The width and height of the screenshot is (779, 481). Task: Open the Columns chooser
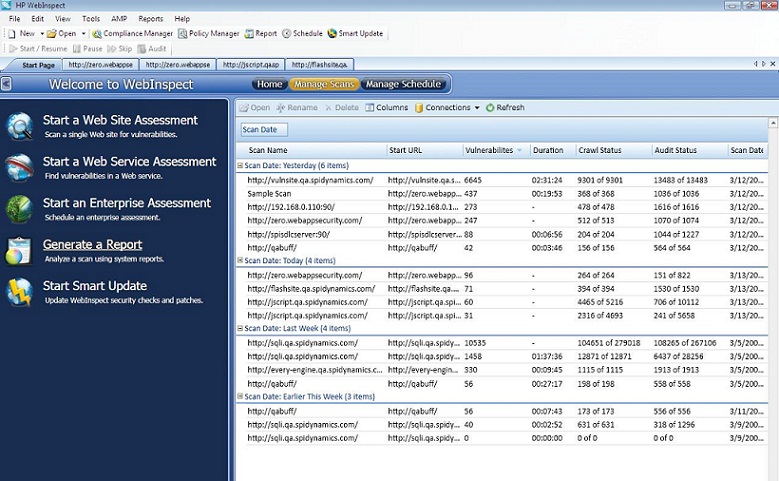click(x=387, y=107)
